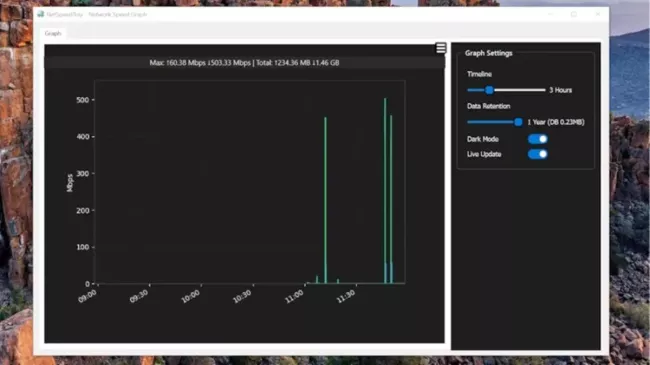Close the NetSpeedTray window
Viewport: 650px width, 365px height.
[x=597, y=14]
